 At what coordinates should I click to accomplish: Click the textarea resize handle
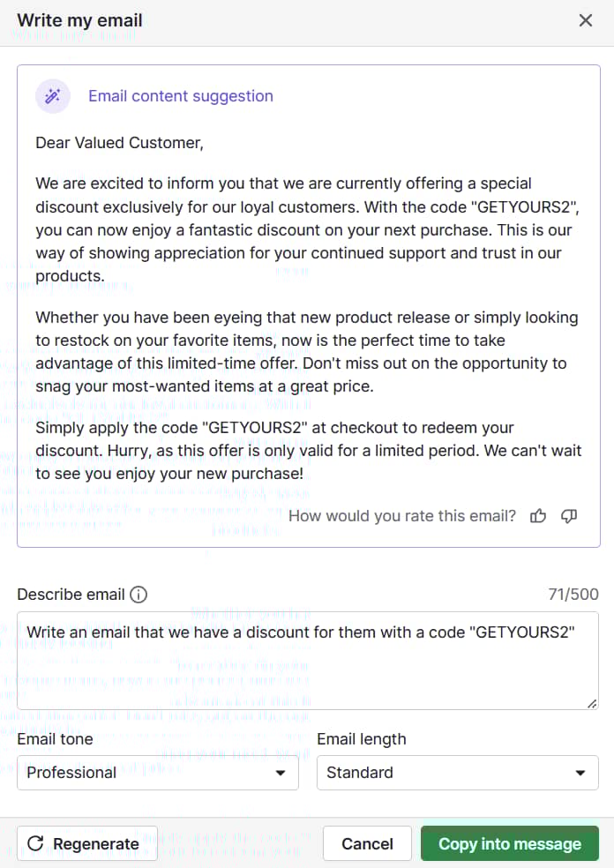tap(591, 703)
